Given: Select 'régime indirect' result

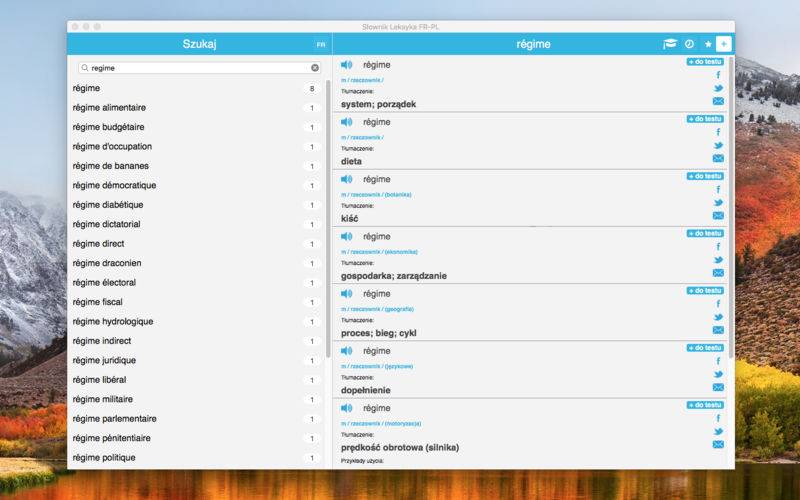Looking at the screenshot, I should point(196,341).
